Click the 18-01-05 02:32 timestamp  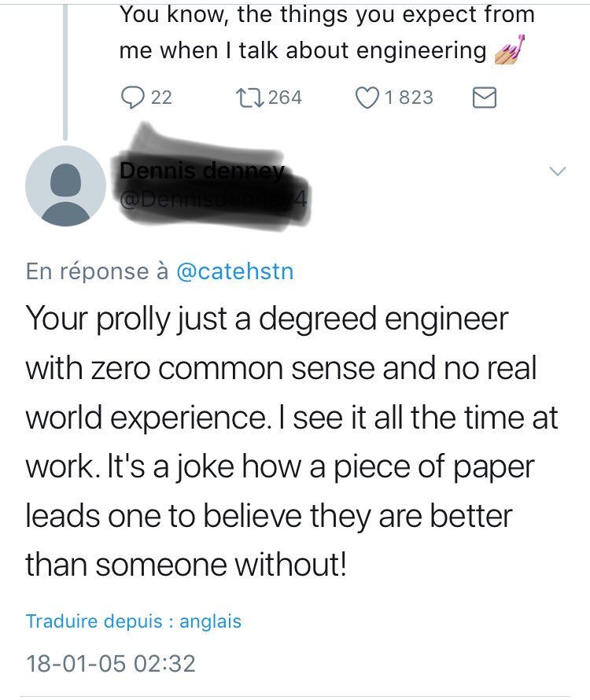pyautogui.click(x=110, y=664)
